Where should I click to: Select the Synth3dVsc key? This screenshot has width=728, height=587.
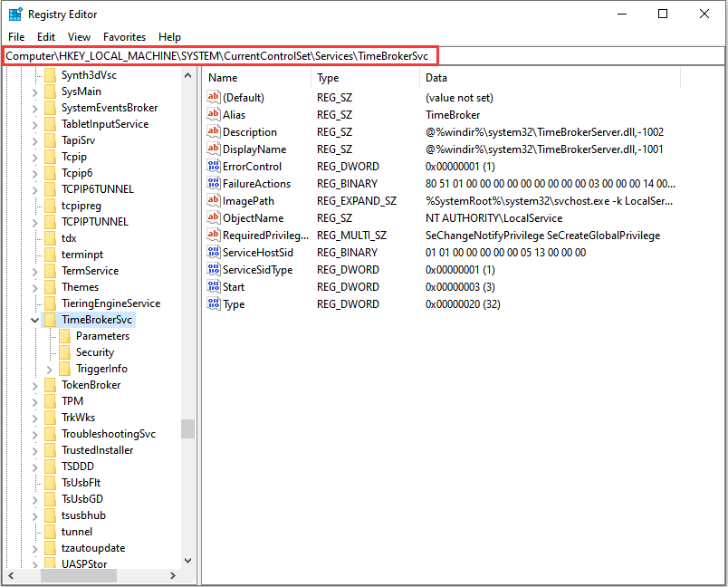click(89, 75)
